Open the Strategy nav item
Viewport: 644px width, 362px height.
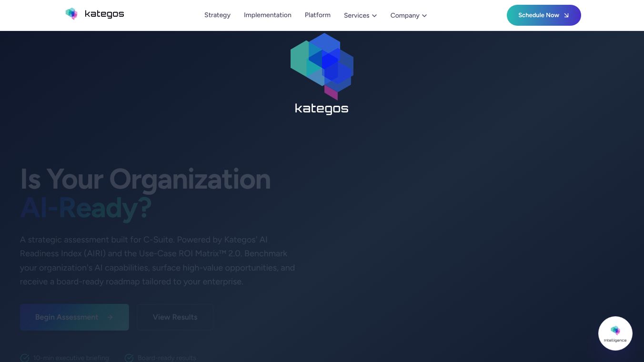pos(217,15)
